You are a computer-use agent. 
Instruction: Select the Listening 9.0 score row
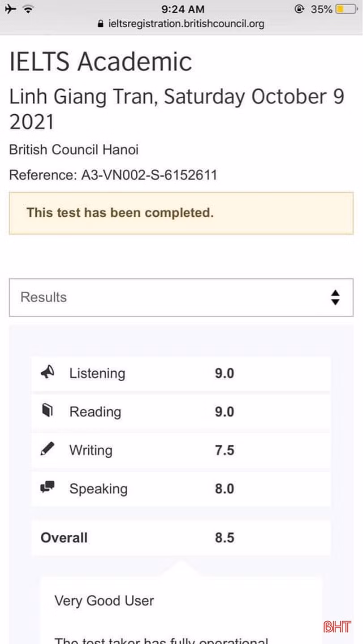click(181, 374)
